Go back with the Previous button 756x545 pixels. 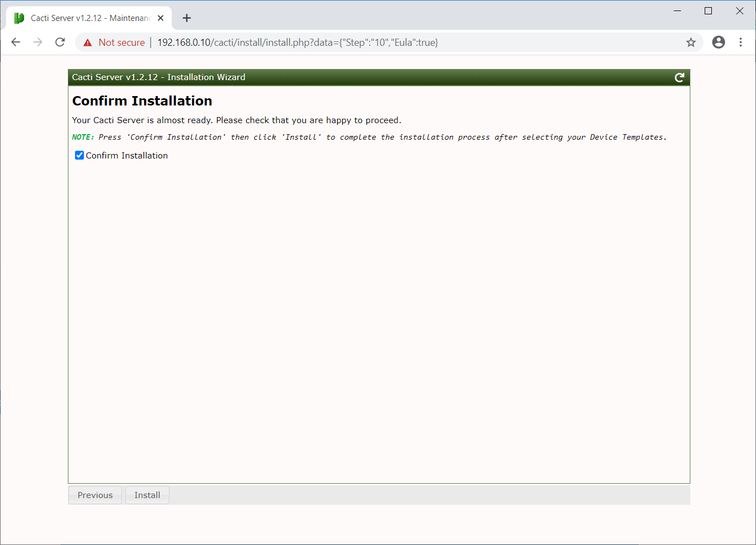click(x=95, y=495)
